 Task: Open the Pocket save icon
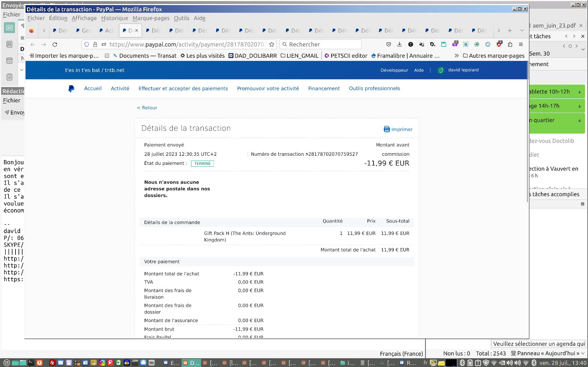(x=388, y=45)
